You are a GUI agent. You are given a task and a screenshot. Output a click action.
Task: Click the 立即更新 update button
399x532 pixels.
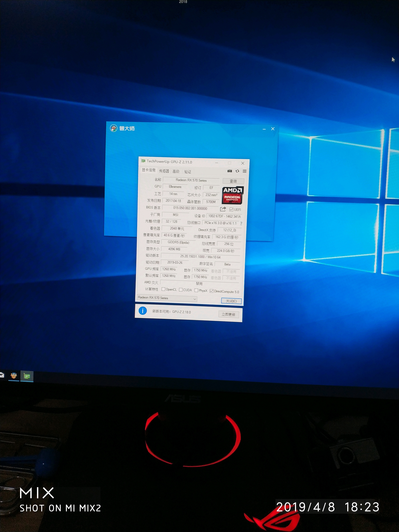coord(228,314)
